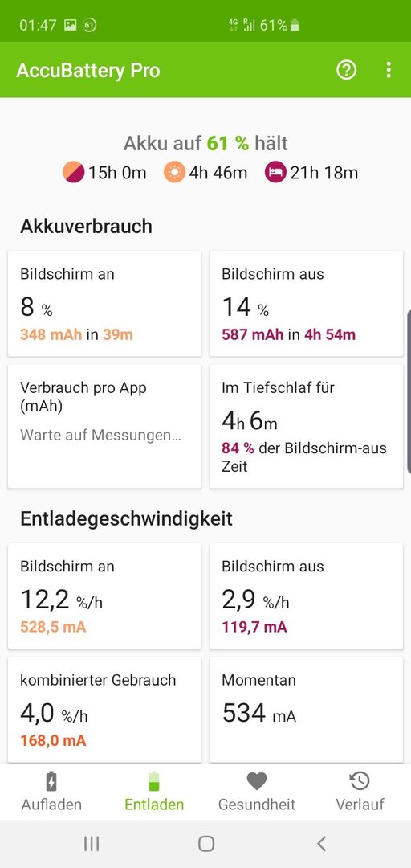Open the Bildschirm aus 14 % usage card

[x=306, y=303]
